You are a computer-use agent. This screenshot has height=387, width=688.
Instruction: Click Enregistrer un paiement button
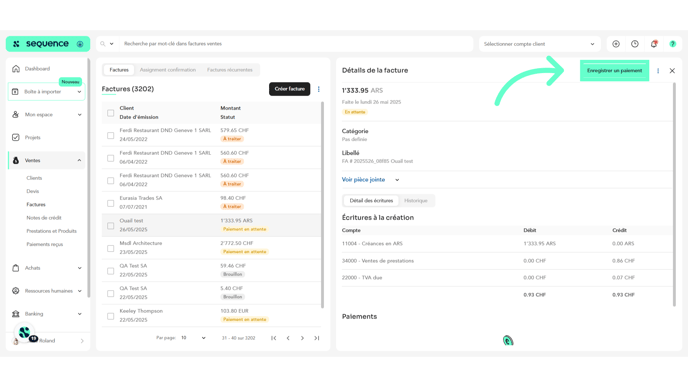(x=614, y=71)
